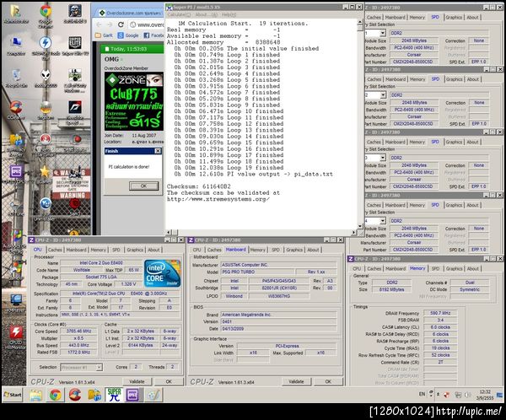Click Validate in CPU-Z processor window

[x=137, y=381]
